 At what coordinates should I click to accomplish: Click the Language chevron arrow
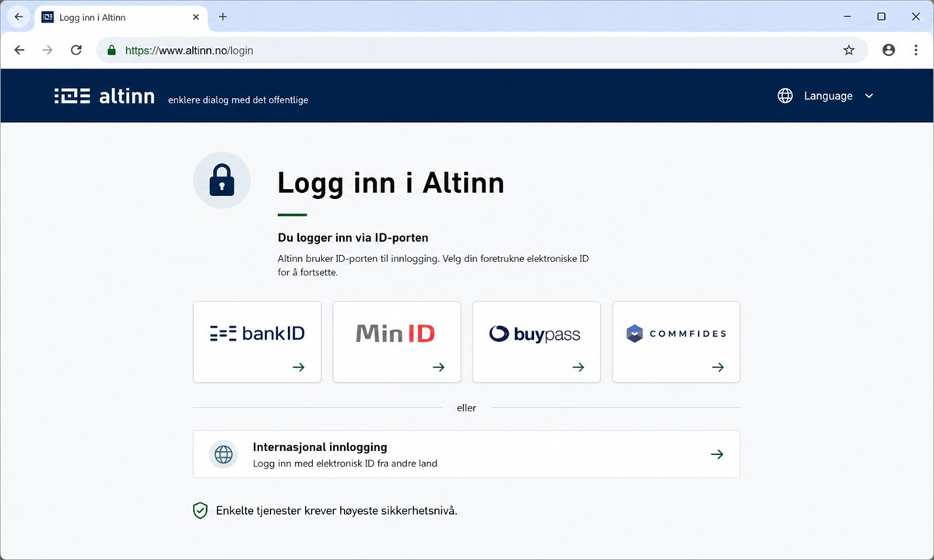click(x=869, y=96)
